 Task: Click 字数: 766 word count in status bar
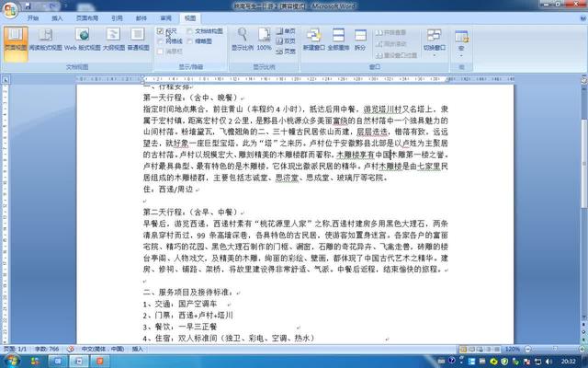tap(47, 349)
